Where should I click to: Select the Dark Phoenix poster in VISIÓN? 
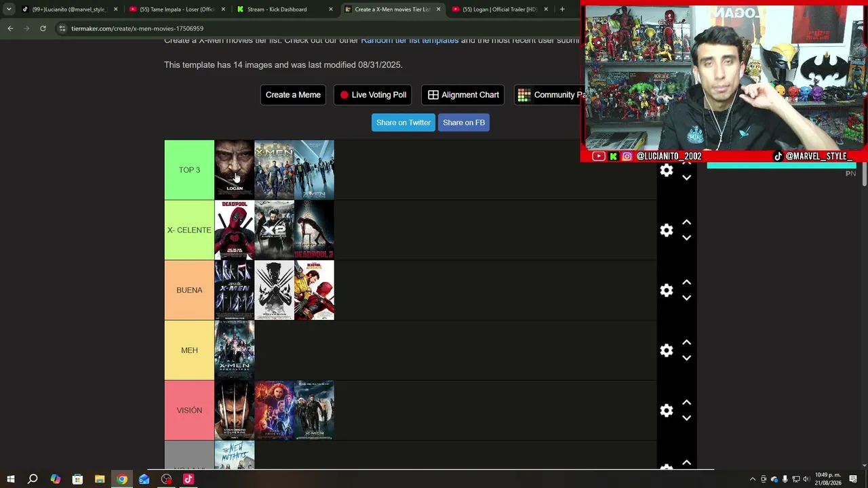[274, 411]
